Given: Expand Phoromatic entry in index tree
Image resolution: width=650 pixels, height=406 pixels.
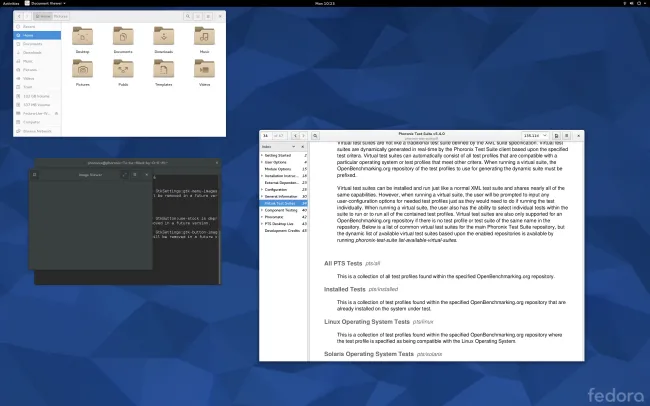Looking at the screenshot, I should click(262, 217).
